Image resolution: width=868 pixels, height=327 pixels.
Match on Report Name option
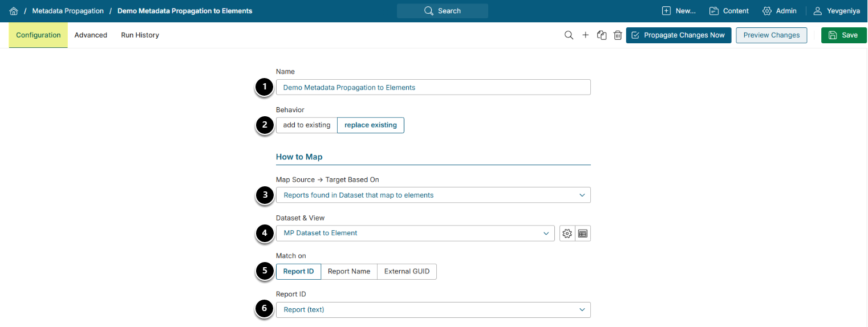(x=349, y=272)
